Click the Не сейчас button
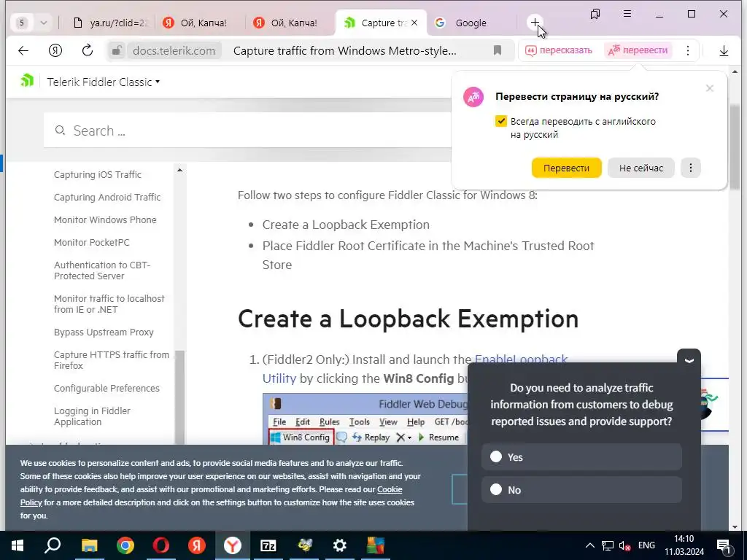 click(x=640, y=168)
